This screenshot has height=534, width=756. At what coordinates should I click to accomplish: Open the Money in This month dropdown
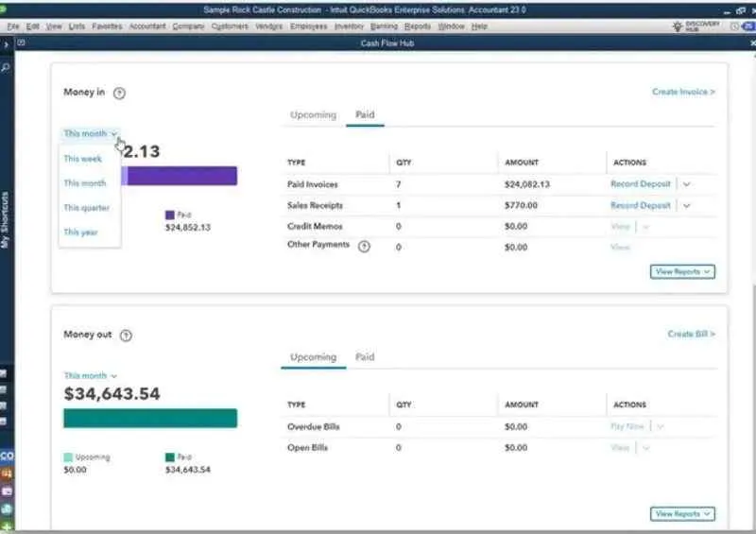[90, 133]
